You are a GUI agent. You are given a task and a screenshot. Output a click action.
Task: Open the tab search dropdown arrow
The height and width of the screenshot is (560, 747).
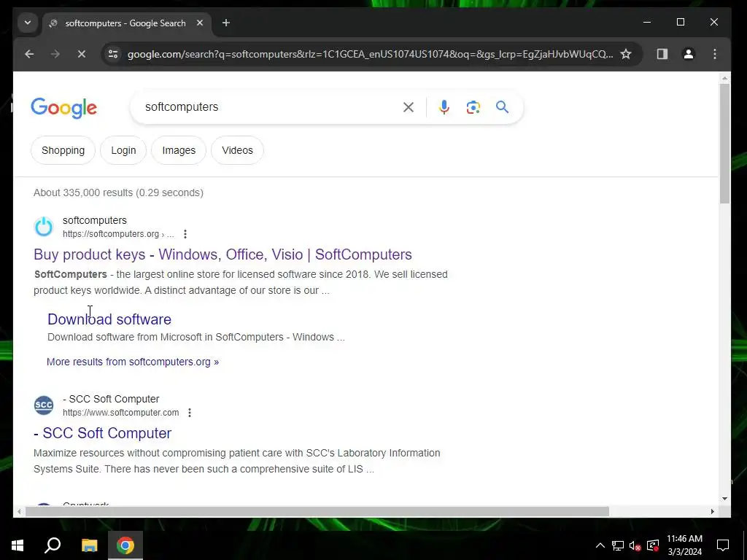pos(28,23)
